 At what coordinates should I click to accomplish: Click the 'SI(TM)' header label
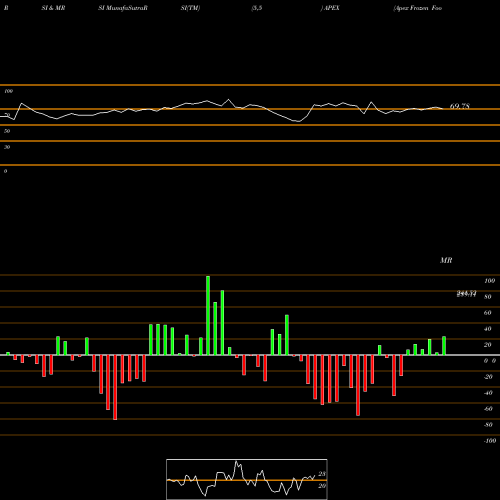190,8
